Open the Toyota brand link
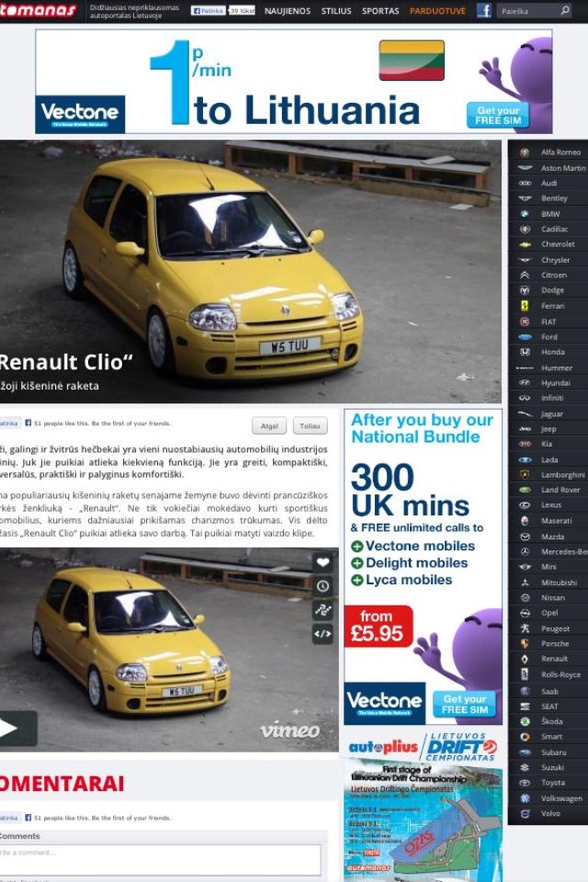Screen dimensions: 588x882 point(552,783)
